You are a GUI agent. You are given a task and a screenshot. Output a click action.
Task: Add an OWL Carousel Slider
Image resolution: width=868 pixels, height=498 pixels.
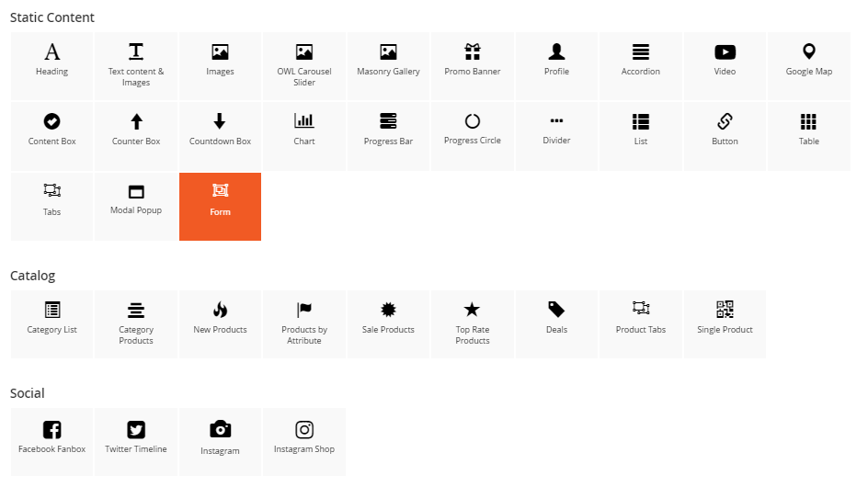coord(304,65)
